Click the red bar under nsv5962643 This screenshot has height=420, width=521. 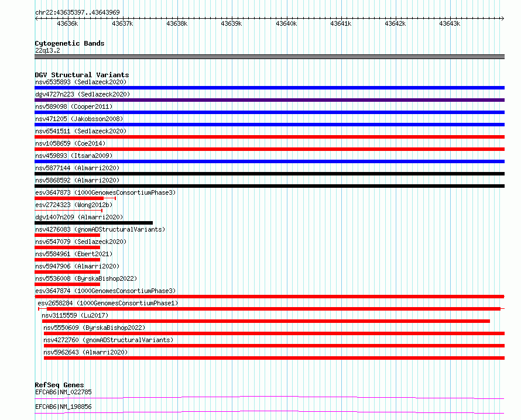tap(274, 358)
